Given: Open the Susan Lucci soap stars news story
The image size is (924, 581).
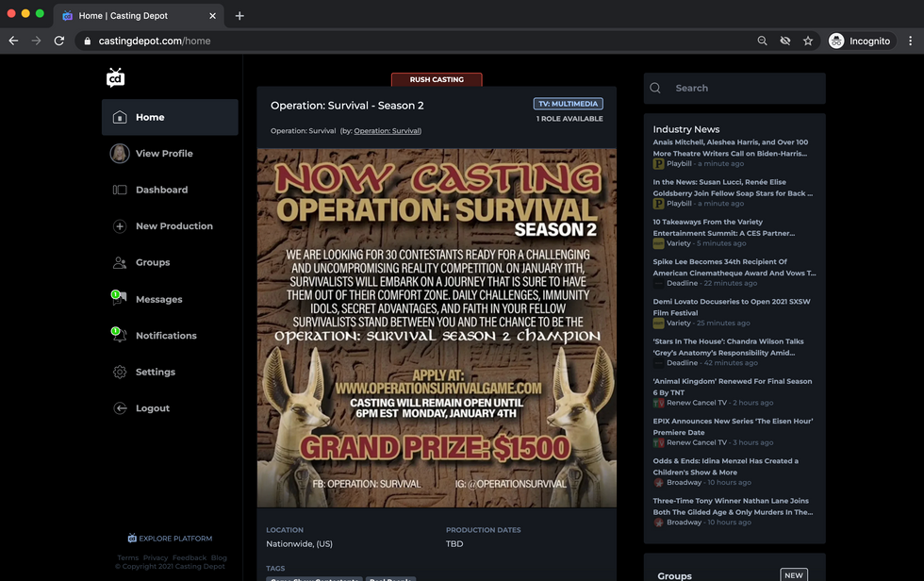Looking at the screenshot, I should click(x=733, y=188).
